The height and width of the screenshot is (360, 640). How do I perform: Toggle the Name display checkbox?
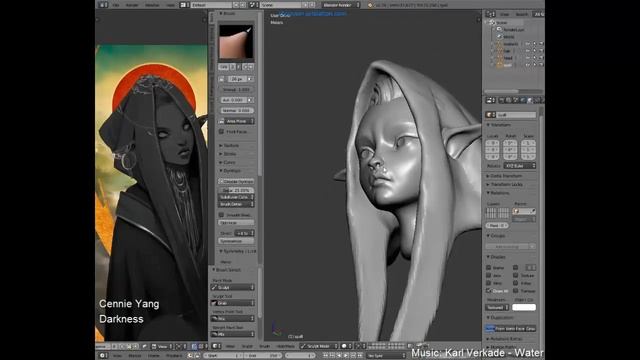click(489, 268)
